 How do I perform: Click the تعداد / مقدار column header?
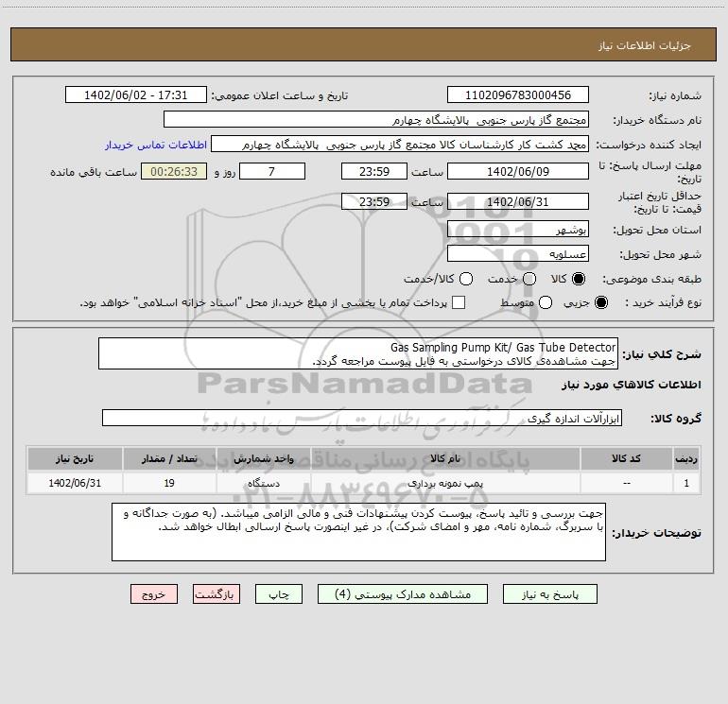169,458
